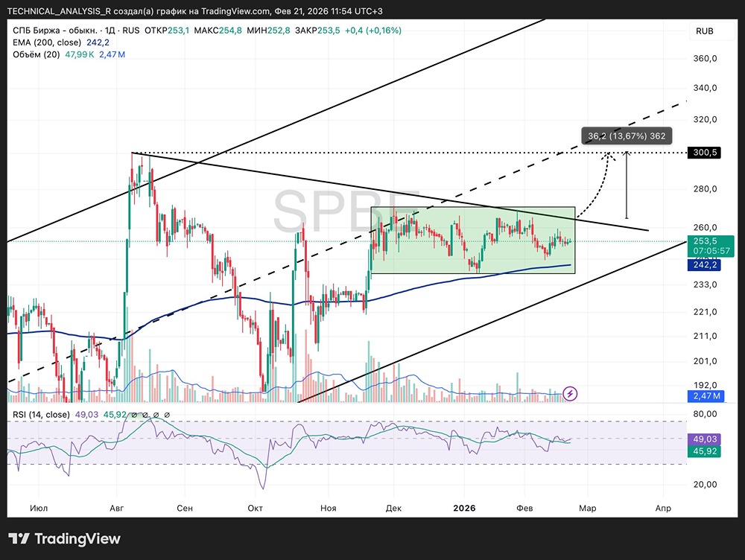
Task: Click the 'Окт' date on time axis
Action: 255,508
